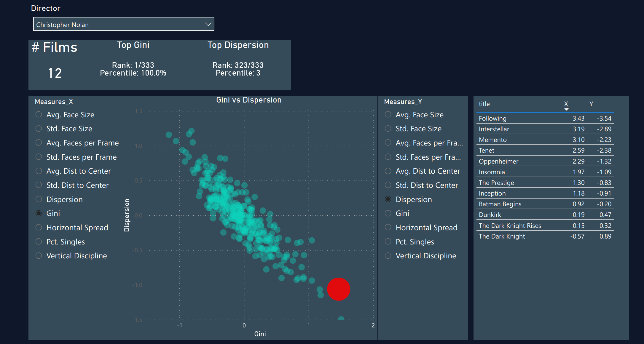This screenshot has height=344, width=644.
Task: Click the 'Rank: 323/333' Dispersion card text
Action: (238, 65)
